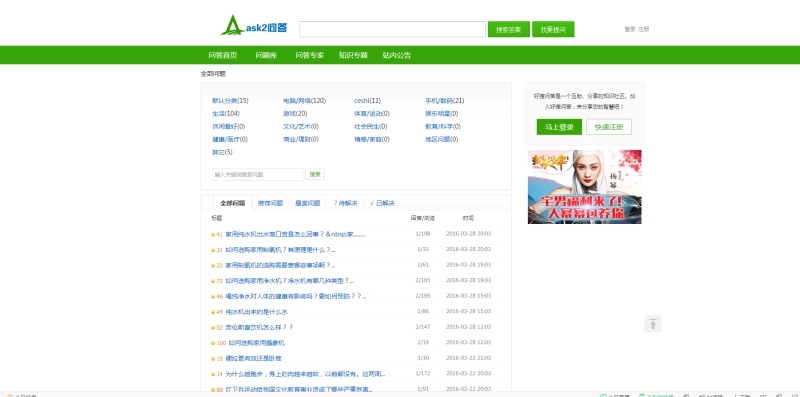Screen dimensions: 800x397
Task: Open the 知识专题 nav item
Action: pyautogui.click(x=353, y=55)
